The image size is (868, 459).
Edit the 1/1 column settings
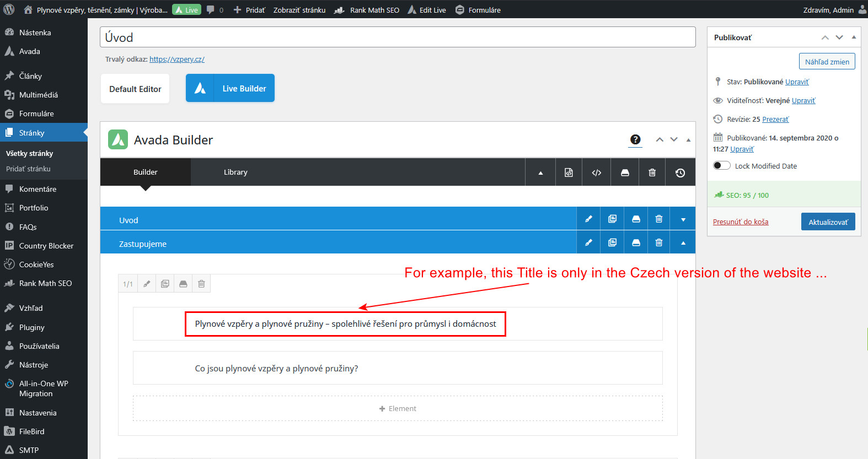pos(147,284)
